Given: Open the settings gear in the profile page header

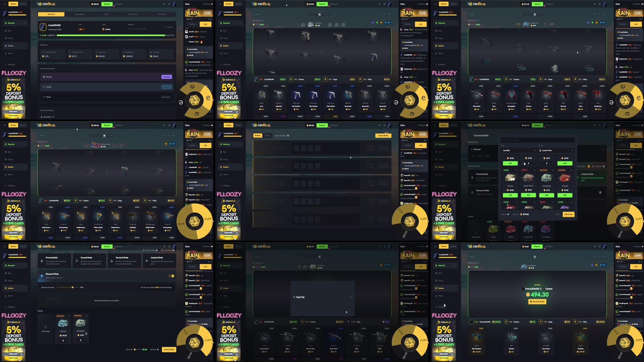Looking at the screenshot, I should point(169,4).
